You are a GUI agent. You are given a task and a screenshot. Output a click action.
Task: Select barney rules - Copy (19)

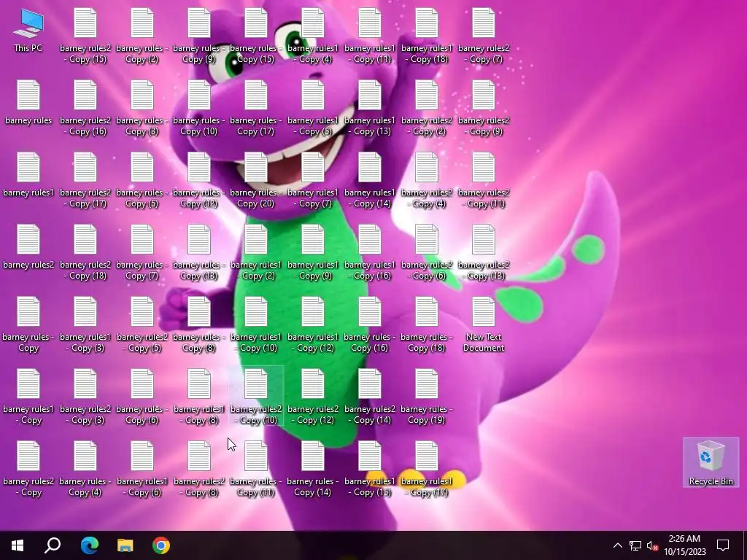pyautogui.click(x=426, y=397)
